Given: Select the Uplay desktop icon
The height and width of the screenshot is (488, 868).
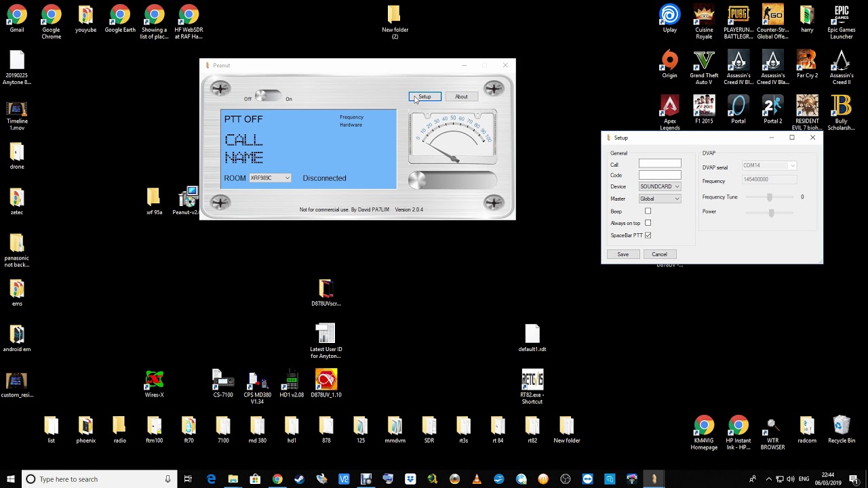Looking at the screenshot, I should click(x=670, y=19).
